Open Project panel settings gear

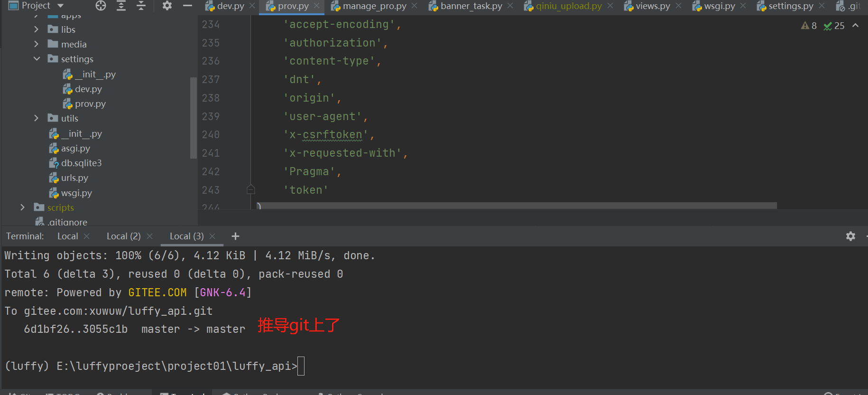tap(167, 6)
